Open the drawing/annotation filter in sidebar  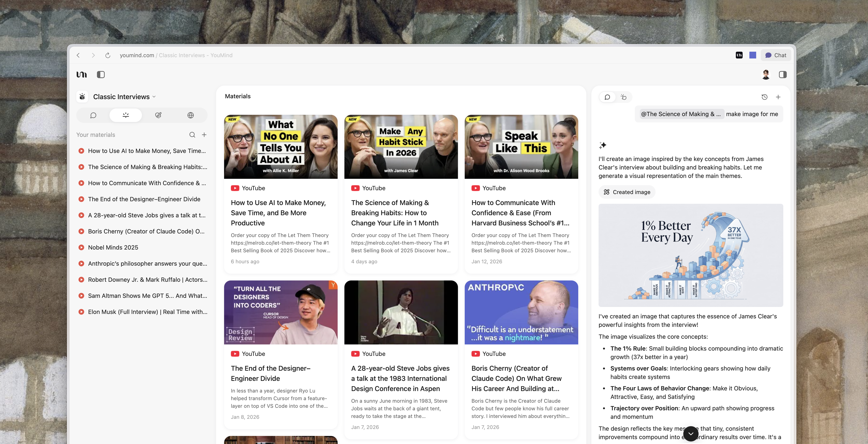click(x=158, y=115)
